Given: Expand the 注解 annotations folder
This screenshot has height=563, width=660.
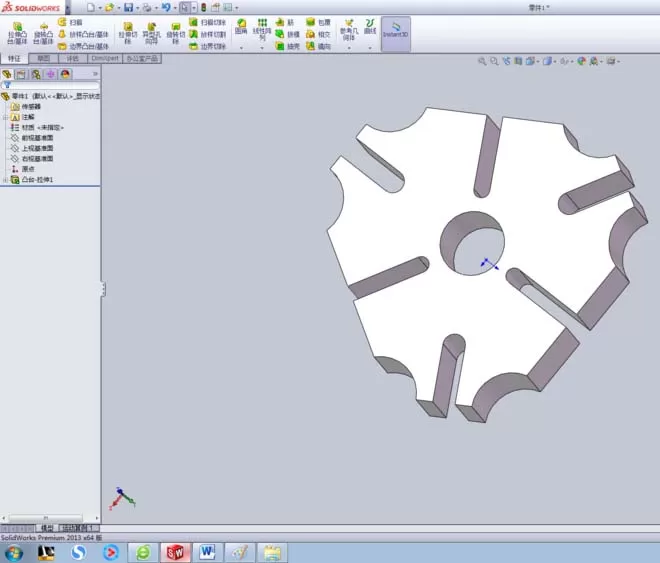Looking at the screenshot, I should coord(5,117).
